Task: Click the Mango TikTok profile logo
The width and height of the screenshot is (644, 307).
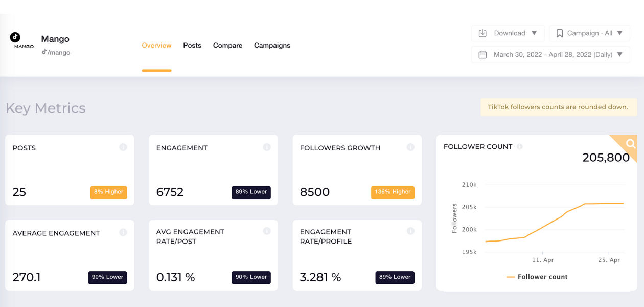Action: pyautogui.click(x=21, y=40)
